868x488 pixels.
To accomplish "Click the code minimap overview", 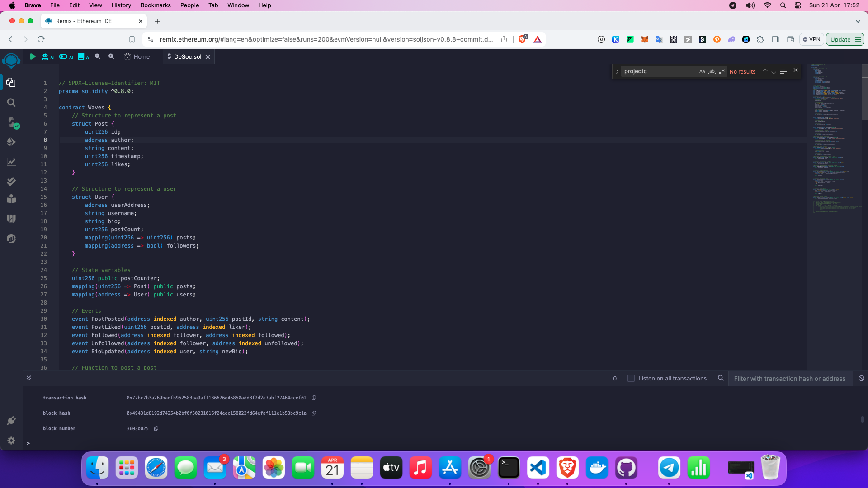I will pos(834,140).
